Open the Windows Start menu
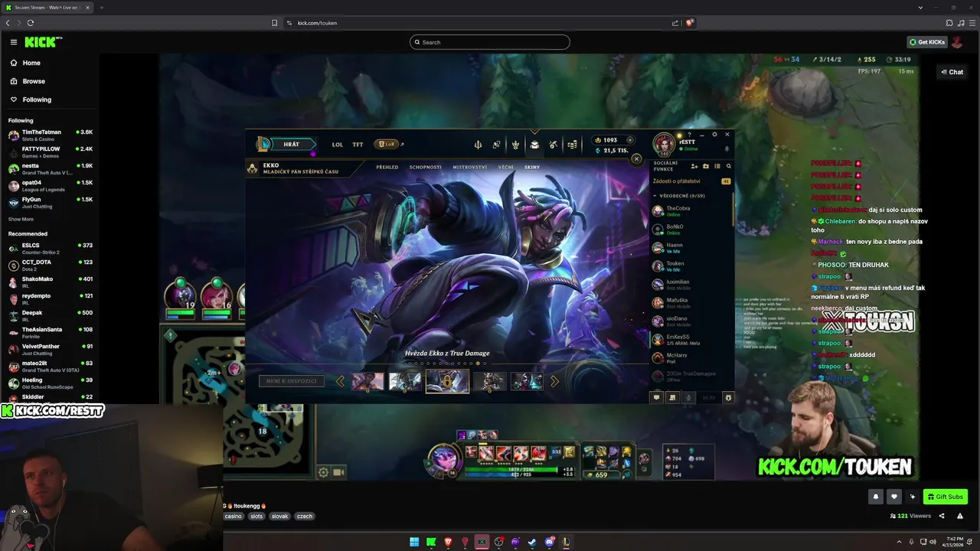This screenshot has height=551, width=980. pyautogui.click(x=414, y=542)
